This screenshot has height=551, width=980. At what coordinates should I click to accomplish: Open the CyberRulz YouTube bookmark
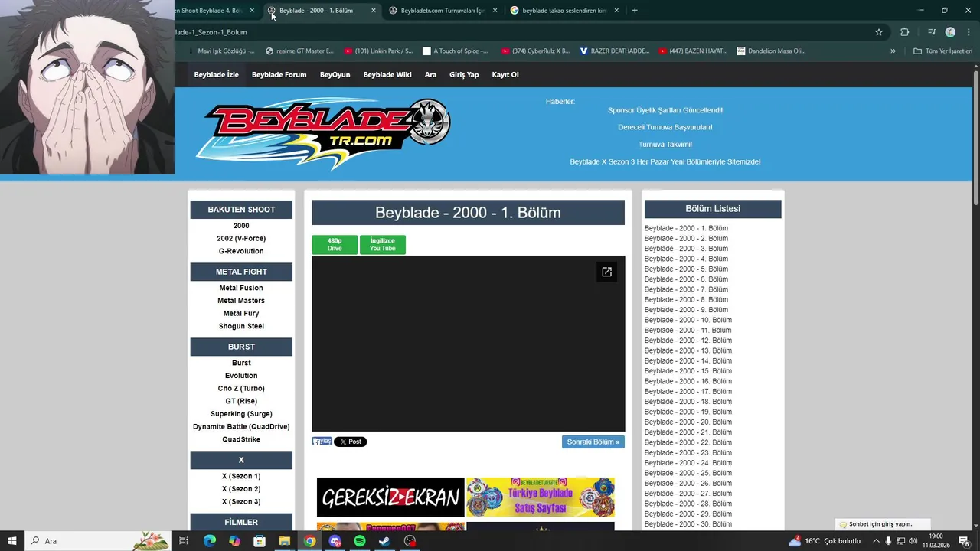click(x=536, y=51)
